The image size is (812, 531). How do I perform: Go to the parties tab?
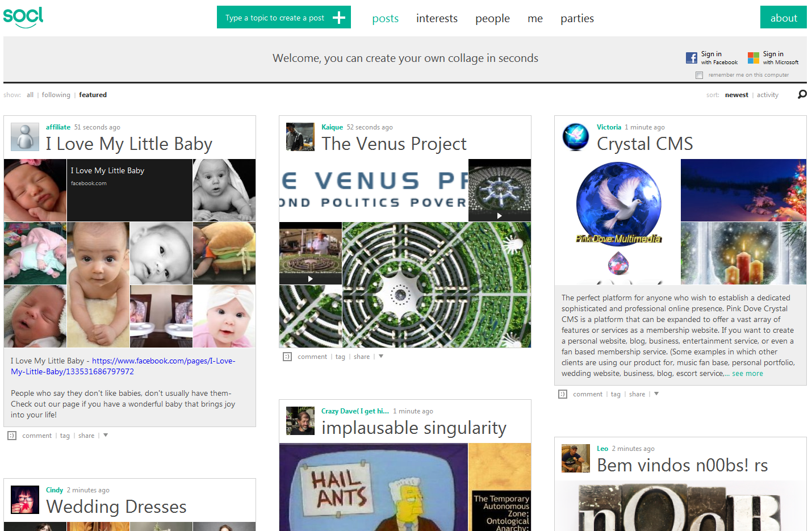pyautogui.click(x=577, y=18)
